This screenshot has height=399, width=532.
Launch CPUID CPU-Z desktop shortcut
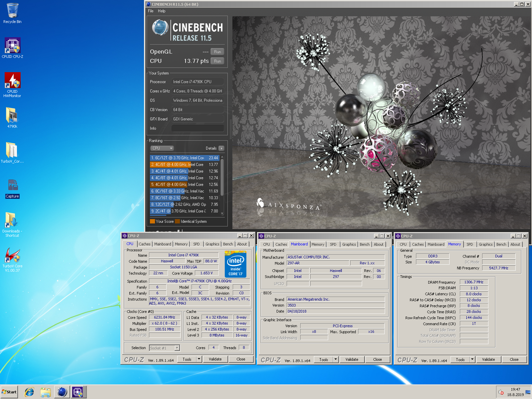(x=12, y=48)
